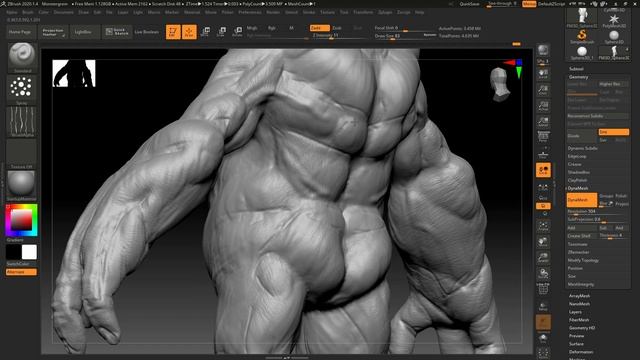Click the main color picker square
The width and height of the screenshot is (640, 360).
coord(21,220)
